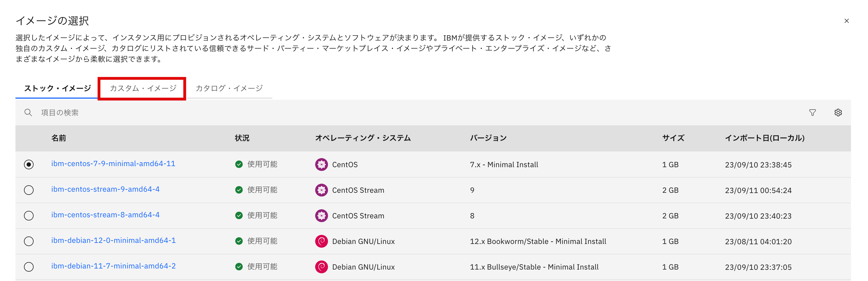This screenshot has height=281, width=868.
Task: Click the table settings gear icon
Action: [838, 112]
